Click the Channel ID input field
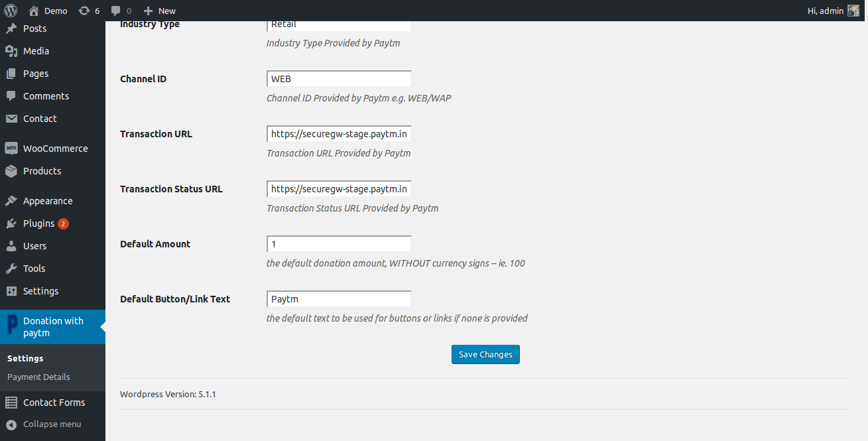The width and height of the screenshot is (868, 441). (x=339, y=79)
